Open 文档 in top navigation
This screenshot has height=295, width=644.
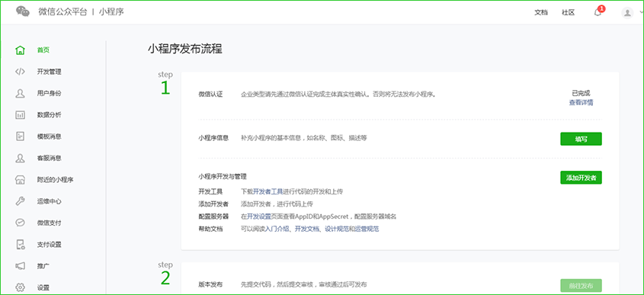click(541, 13)
